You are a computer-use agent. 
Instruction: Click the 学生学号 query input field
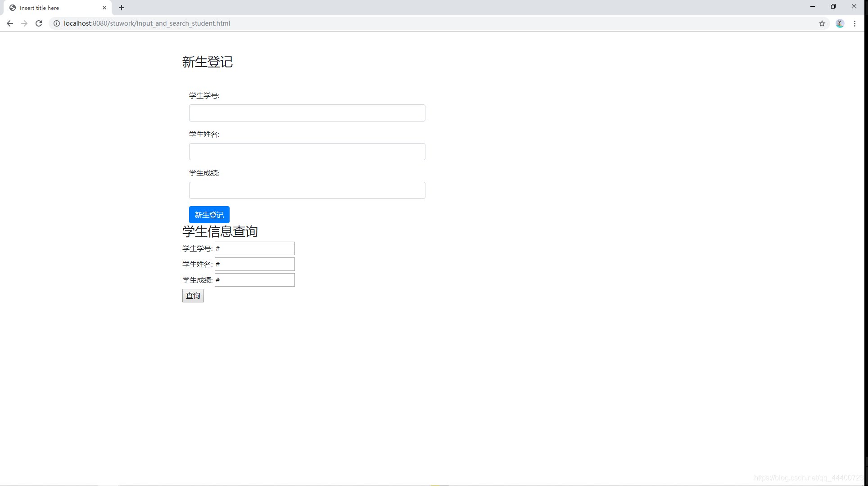254,248
